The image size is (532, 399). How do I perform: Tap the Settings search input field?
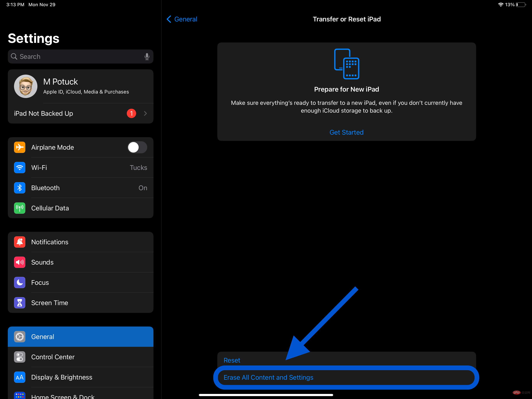(80, 56)
